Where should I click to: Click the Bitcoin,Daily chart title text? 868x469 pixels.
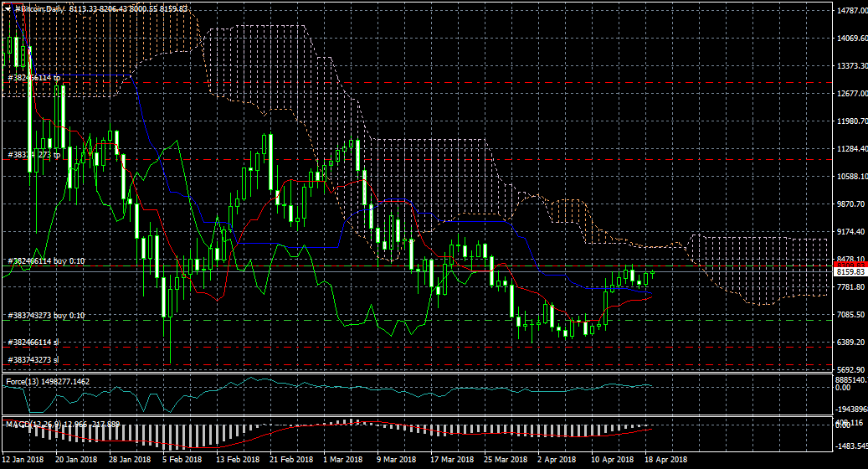pyautogui.click(x=39, y=8)
